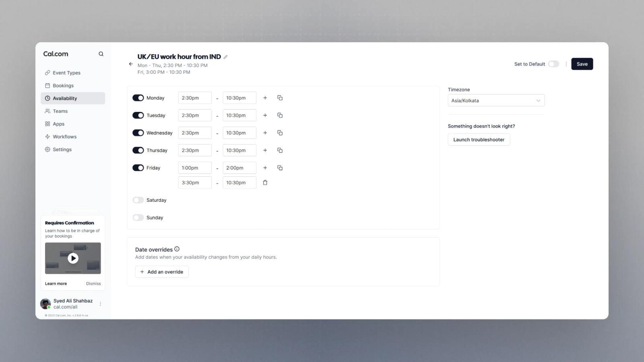This screenshot has width=644, height=362.
Task: Open Teams in sidebar
Action: pyautogui.click(x=73, y=111)
